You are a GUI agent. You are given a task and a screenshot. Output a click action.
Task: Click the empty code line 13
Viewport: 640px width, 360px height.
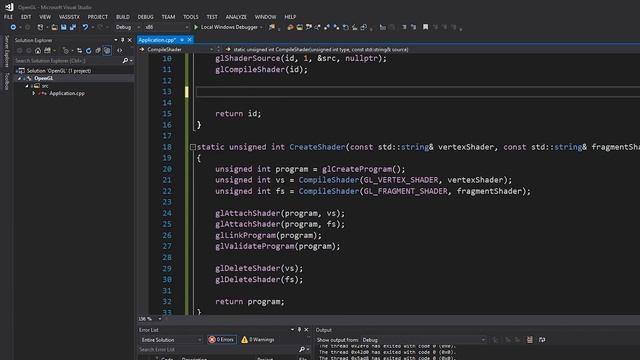pos(418,91)
